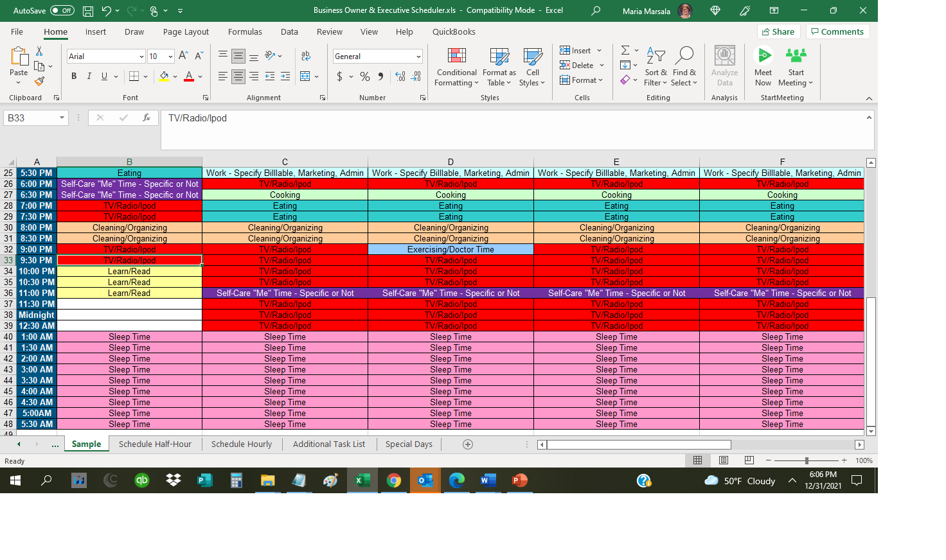Click the zoom slider handle

click(x=807, y=460)
